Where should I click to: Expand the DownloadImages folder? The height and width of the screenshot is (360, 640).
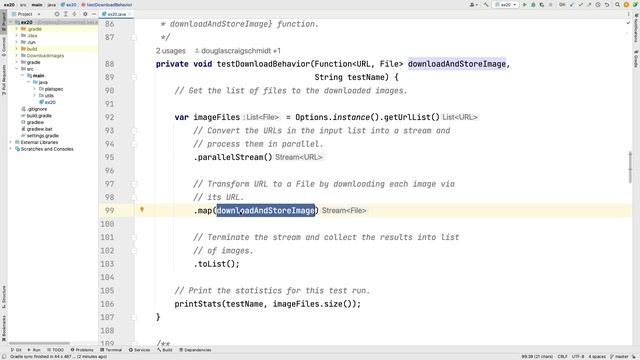(17, 56)
